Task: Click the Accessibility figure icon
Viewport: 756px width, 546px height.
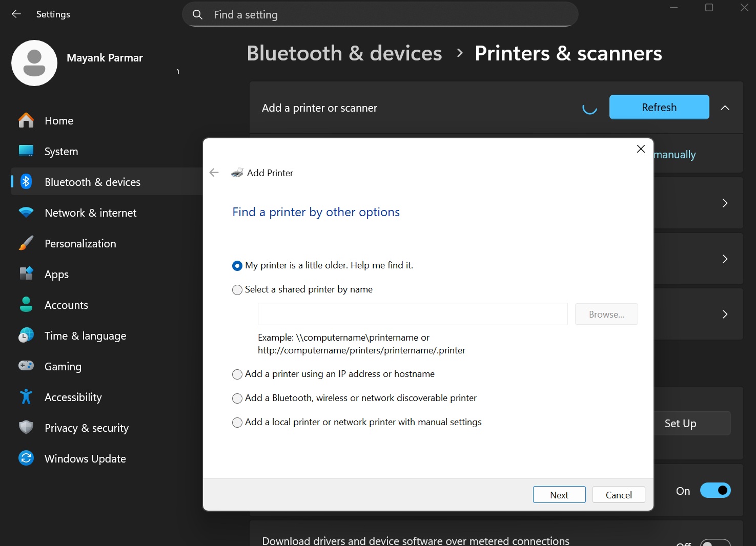Action: 26,397
